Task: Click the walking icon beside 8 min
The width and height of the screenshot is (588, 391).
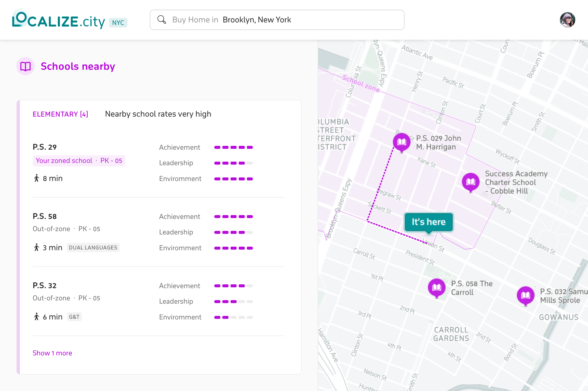Action: (37, 178)
